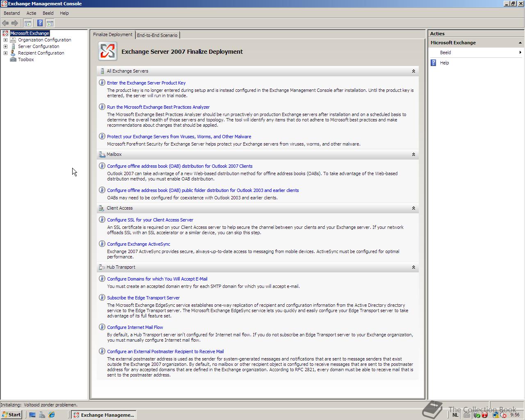This screenshot has height=420, width=525.
Task: Collapse the All Exchange Servers section
Action: 413,71
